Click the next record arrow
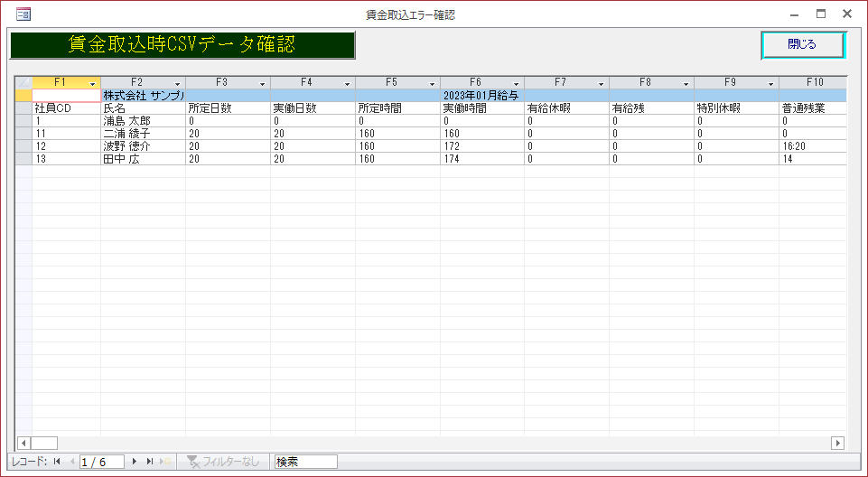Image resolution: width=868 pixels, height=477 pixels. coord(135,462)
